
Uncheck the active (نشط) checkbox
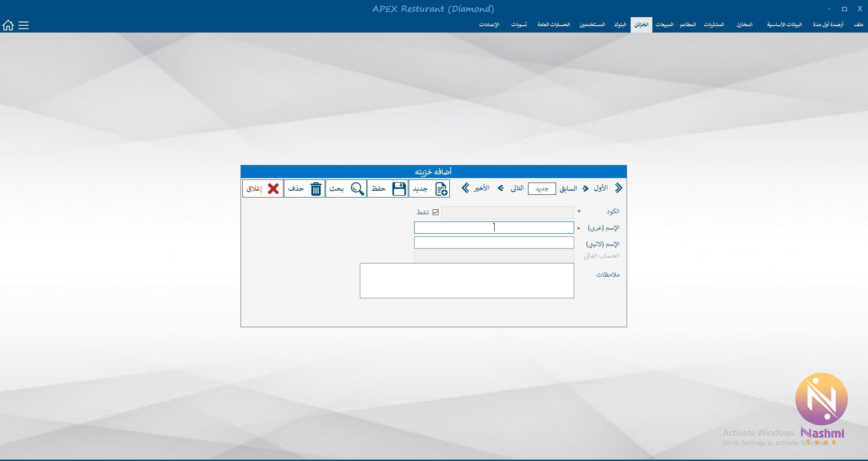pyautogui.click(x=435, y=212)
